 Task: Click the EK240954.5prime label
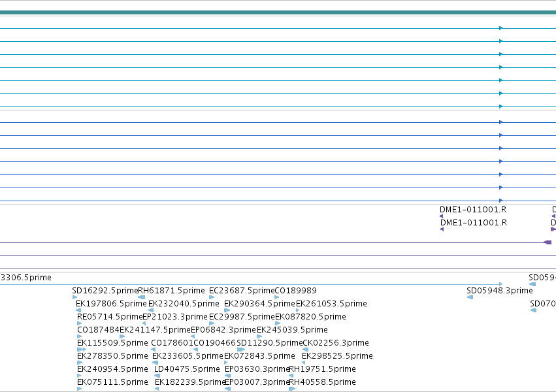112,369
